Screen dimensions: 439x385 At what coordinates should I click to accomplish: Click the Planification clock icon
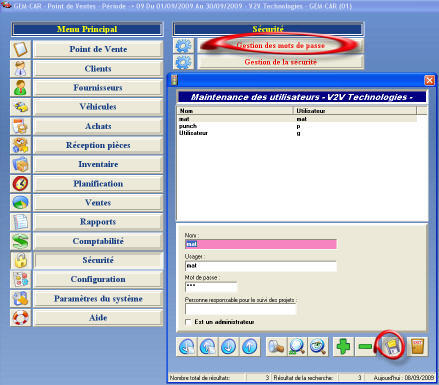(x=20, y=183)
